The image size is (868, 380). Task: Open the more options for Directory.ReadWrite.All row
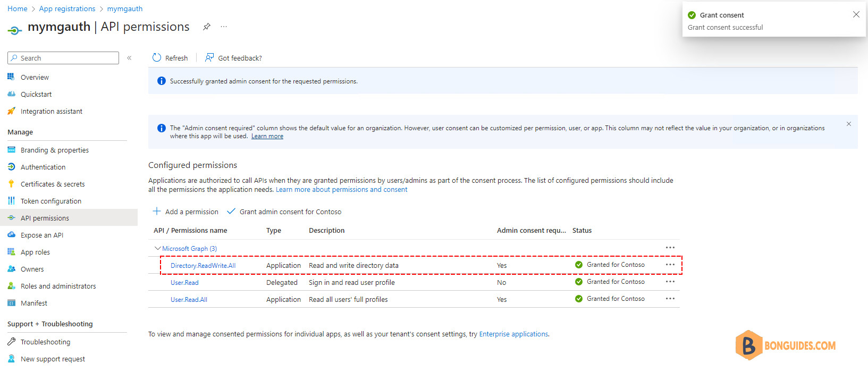670,265
